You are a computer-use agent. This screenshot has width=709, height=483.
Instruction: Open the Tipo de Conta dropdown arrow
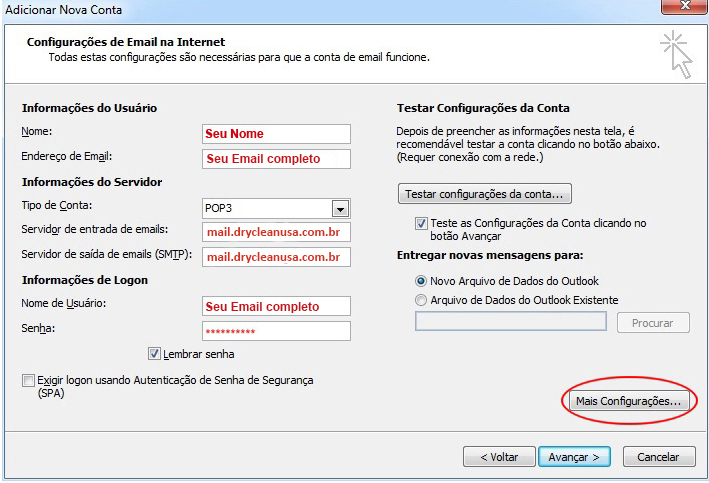point(340,209)
